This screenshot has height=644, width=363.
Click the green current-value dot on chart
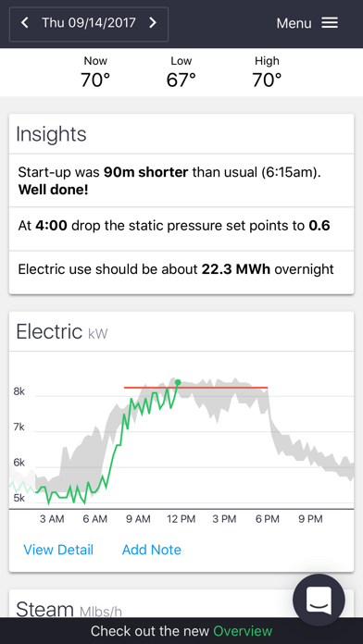tap(178, 382)
